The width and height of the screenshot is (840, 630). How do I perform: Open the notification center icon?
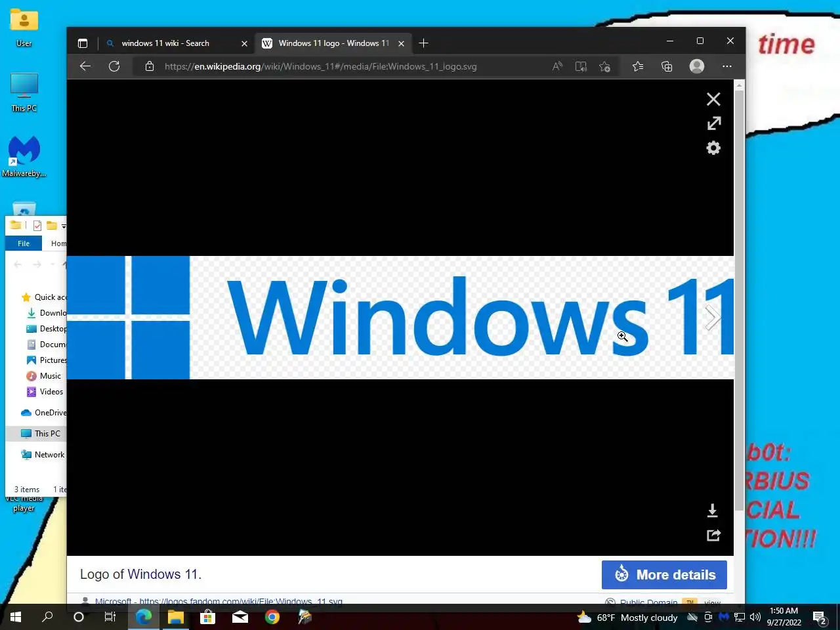(x=820, y=617)
